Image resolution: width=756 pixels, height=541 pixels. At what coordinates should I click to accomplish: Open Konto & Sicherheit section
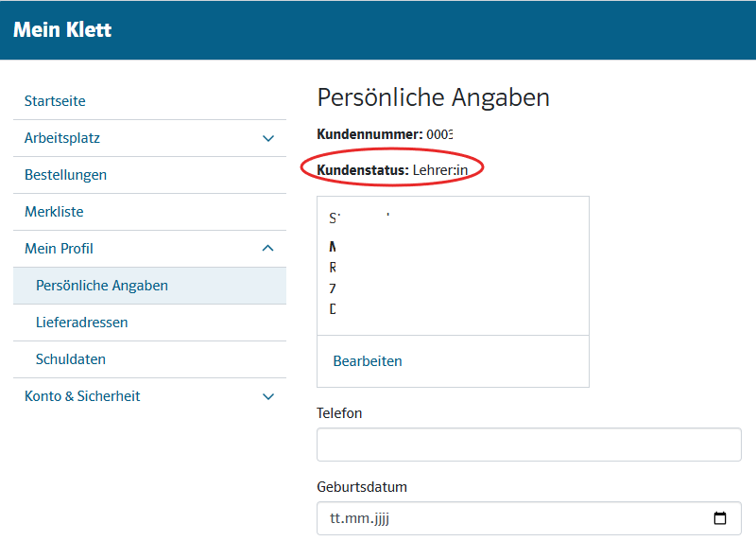82,396
